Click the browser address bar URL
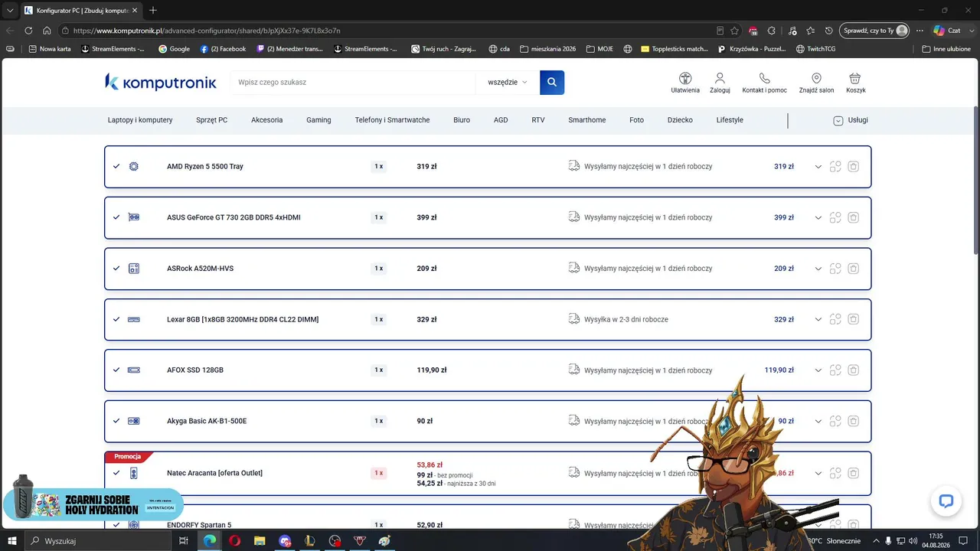This screenshot has height=551, width=980. (207, 31)
